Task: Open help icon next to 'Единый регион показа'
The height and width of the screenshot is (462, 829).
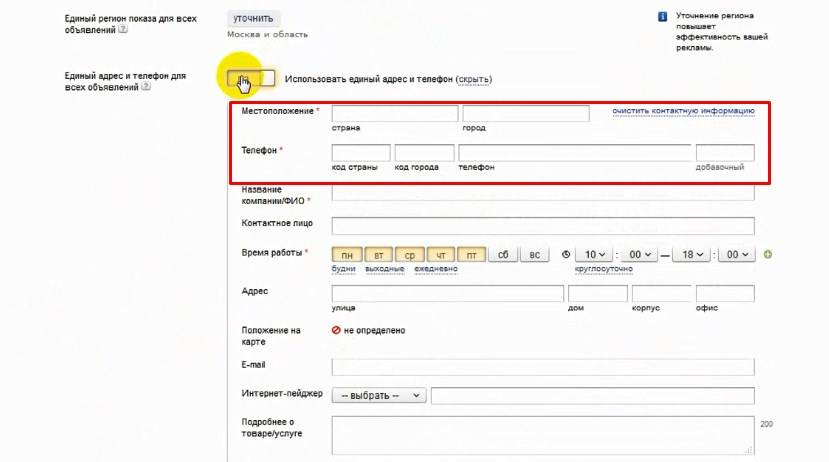Action: [123, 30]
